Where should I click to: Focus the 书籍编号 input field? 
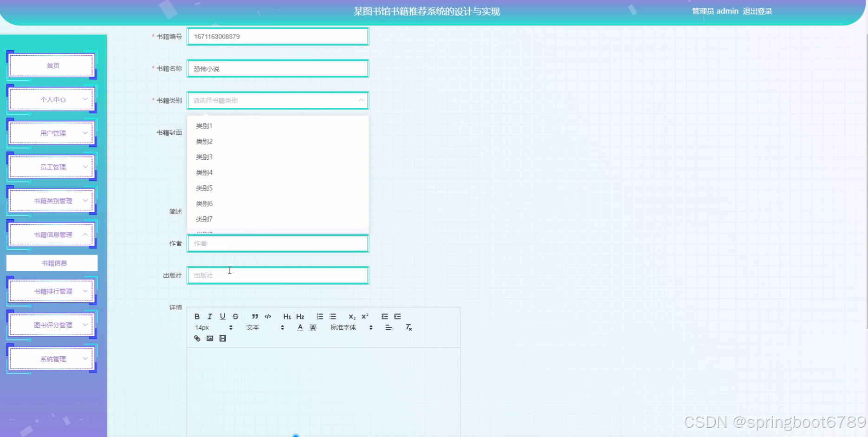pyautogui.click(x=278, y=37)
